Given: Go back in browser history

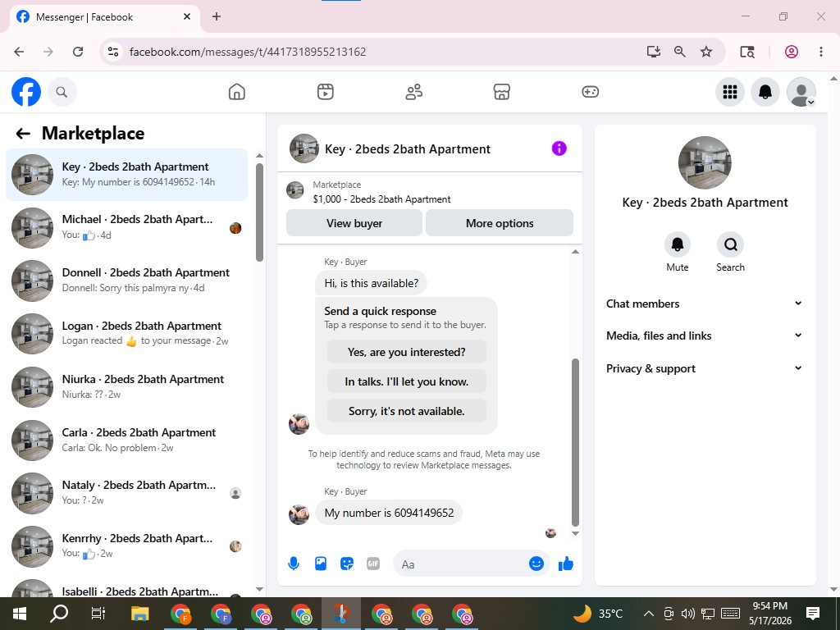Looking at the screenshot, I should 20,52.
